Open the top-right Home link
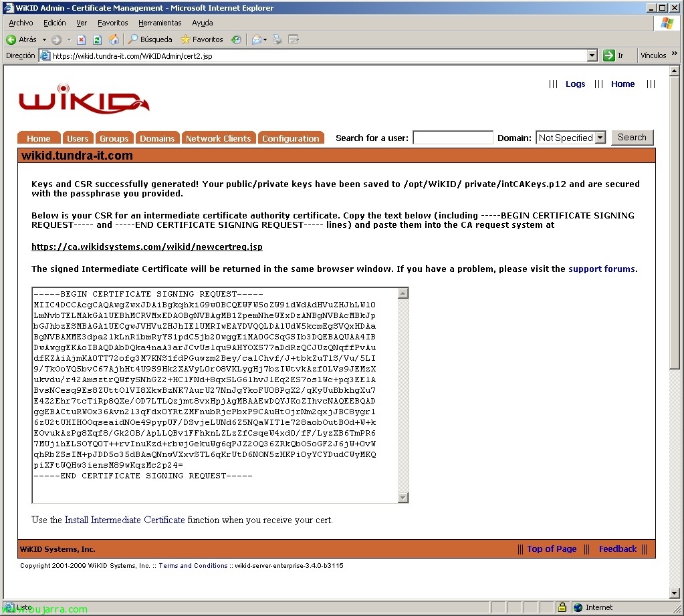 pyautogui.click(x=622, y=84)
